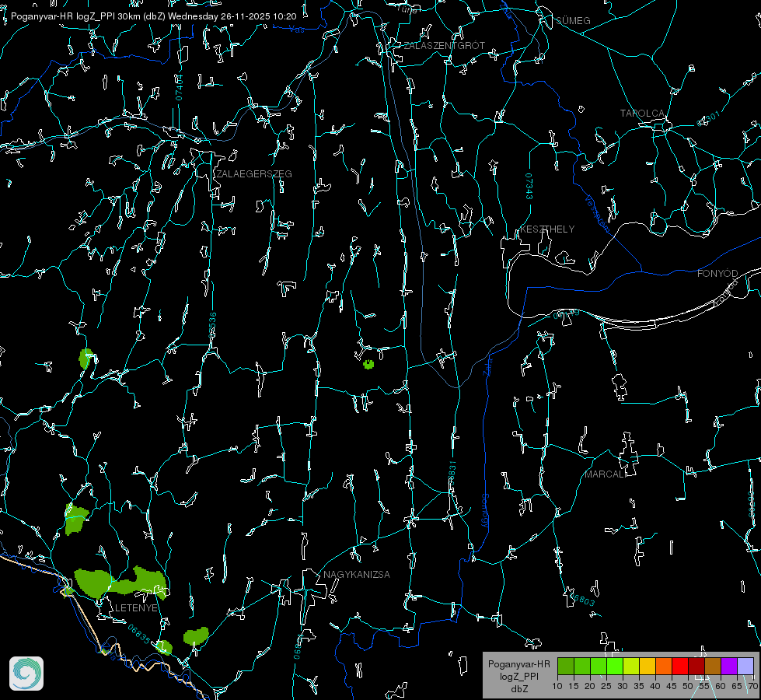
Task: Click the swirl logo icon
Action: click(26, 674)
